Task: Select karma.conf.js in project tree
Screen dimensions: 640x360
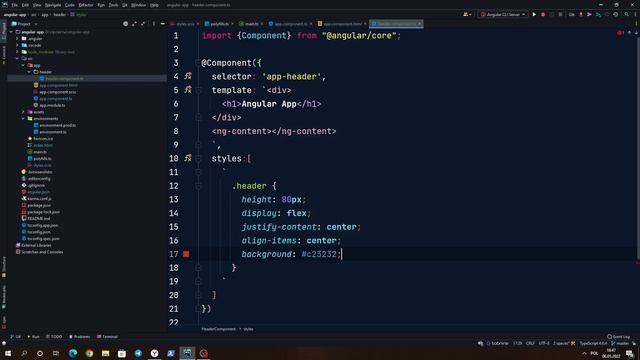Action: pyautogui.click(x=36, y=198)
